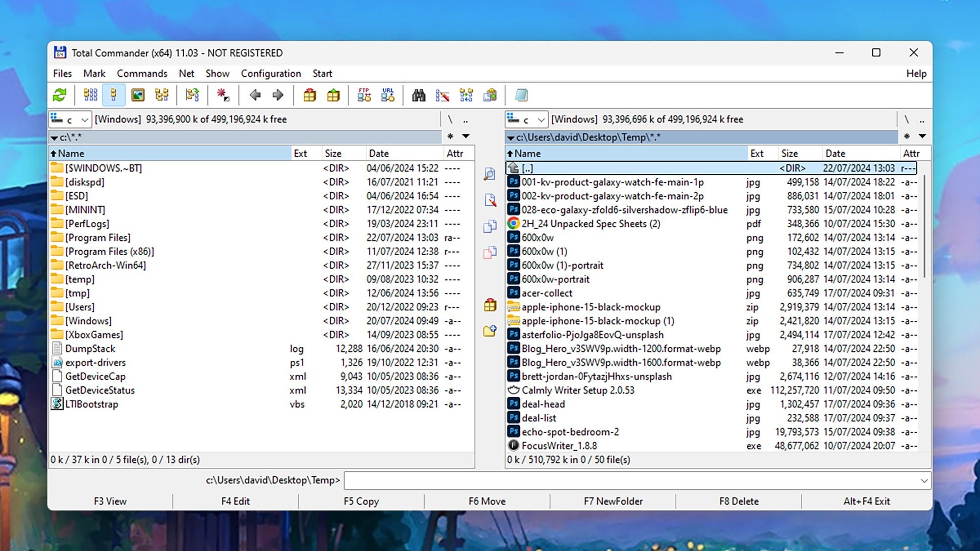This screenshot has width=980, height=551.
Task: Open right panel directory history down arrow
Action: coord(922,136)
